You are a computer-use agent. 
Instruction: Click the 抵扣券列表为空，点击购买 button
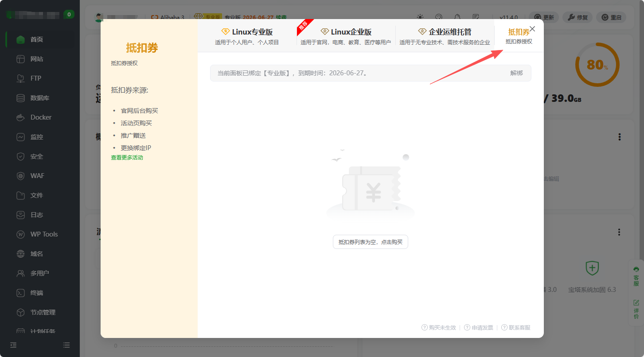370,242
